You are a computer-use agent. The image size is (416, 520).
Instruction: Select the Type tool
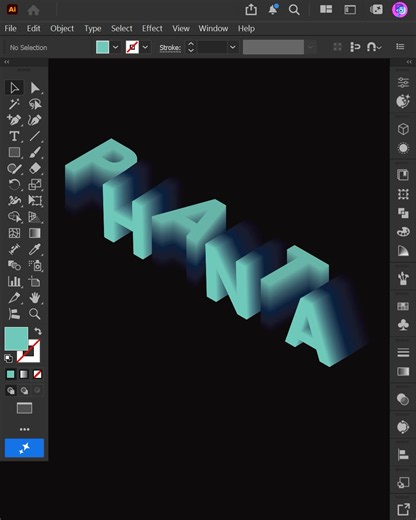click(14, 136)
